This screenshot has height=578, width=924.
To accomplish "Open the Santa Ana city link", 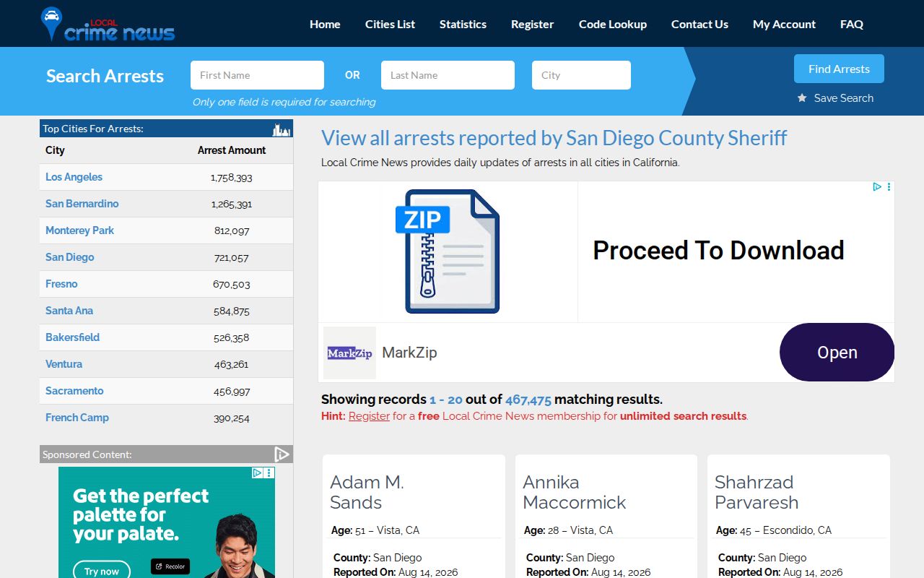I will pos(69,311).
